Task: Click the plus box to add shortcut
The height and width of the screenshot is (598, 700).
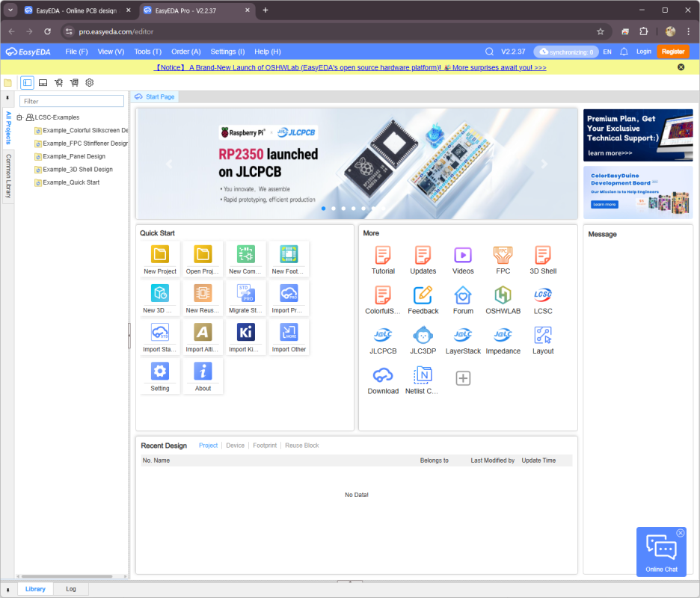Action: (x=463, y=378)
